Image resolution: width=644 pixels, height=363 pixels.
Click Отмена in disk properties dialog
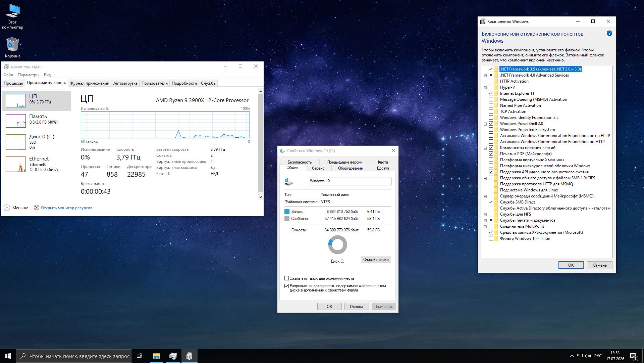click(x=356, y=307)
